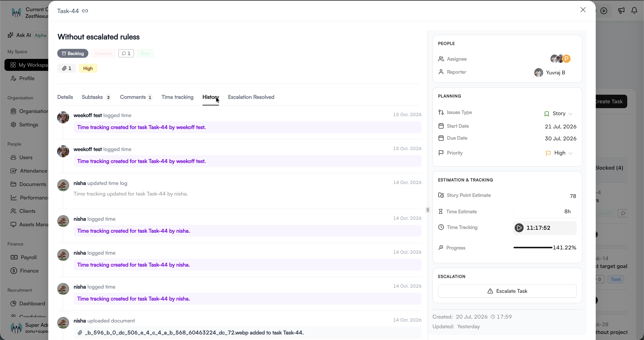This screenshot has height=340, width=644.
Task: Start the time tracking timer
Action: coord(519,228)
